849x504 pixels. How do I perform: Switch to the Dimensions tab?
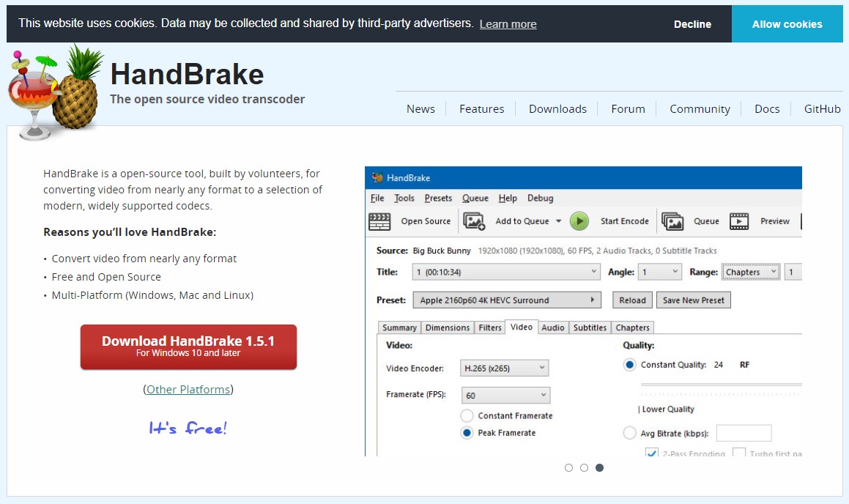448,327
